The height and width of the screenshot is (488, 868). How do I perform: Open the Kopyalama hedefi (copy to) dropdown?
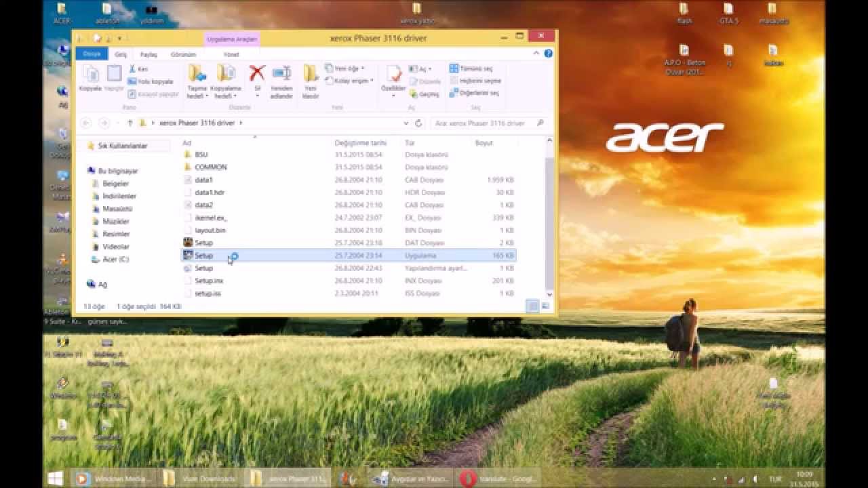pos(226,93)
